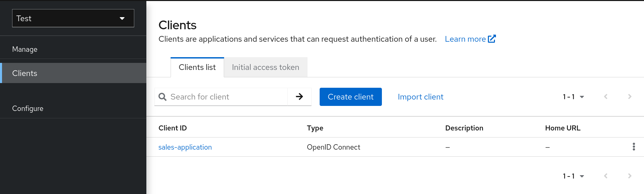Click the next page chevron below the table
The height and width of the screenshot is (194, 644).
[630, 176]
